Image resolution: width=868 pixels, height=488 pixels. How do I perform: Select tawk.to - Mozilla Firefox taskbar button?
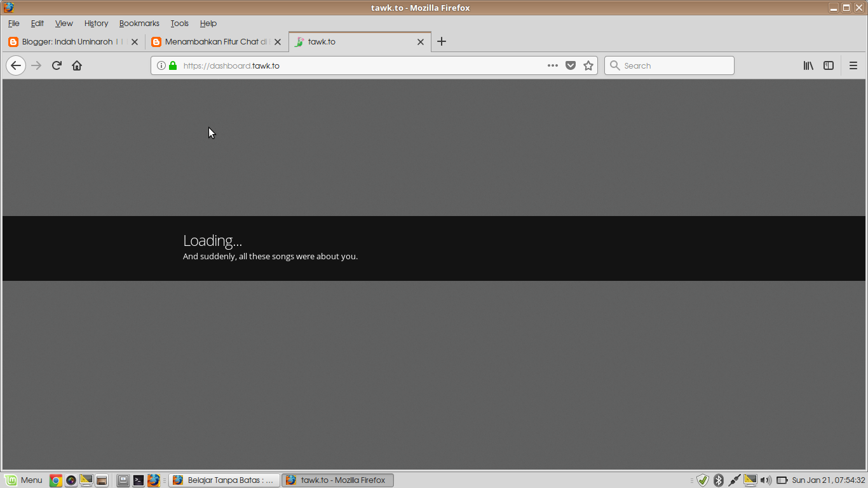coord(337,480)
